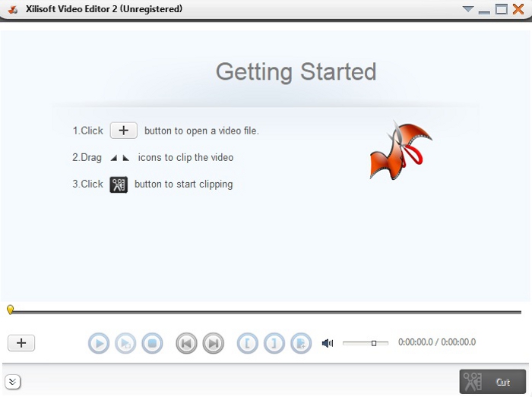Expand the advanced panel with double chevron
The image size is (532, 397).
[x=13, y=382]
